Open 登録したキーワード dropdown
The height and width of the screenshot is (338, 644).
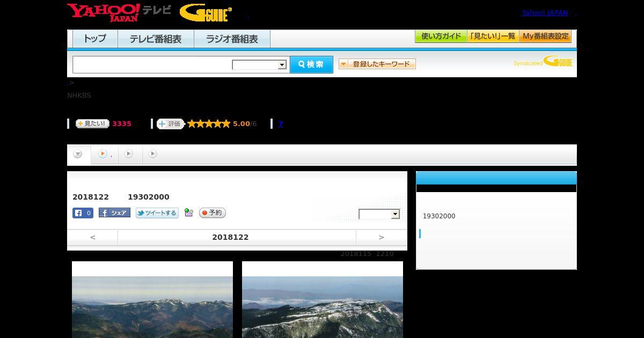tap(377, 64)
